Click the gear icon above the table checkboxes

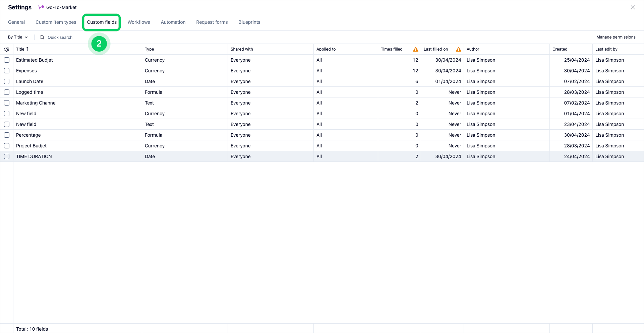[7, 49]
